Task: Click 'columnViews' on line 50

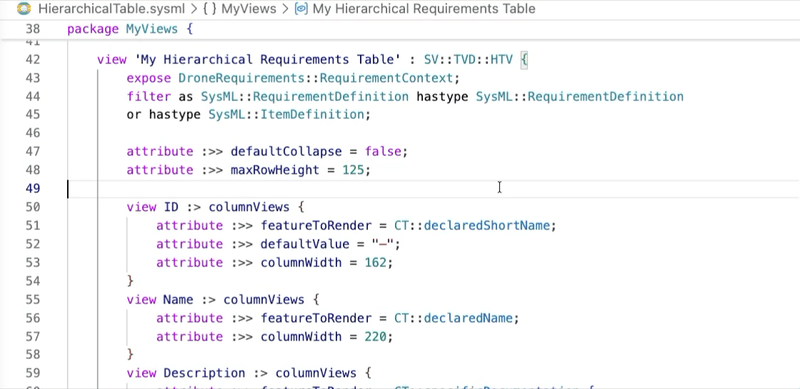Action: 249,207
